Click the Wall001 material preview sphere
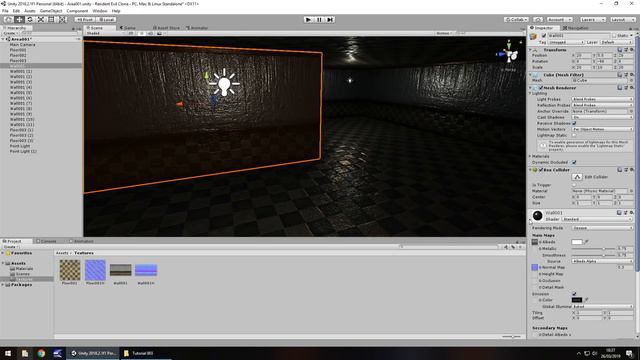The image size is (640, 360). [538, 216]
